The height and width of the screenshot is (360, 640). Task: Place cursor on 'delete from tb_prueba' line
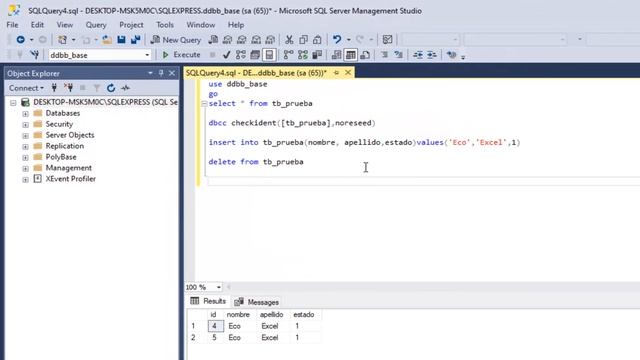(256, 162)
